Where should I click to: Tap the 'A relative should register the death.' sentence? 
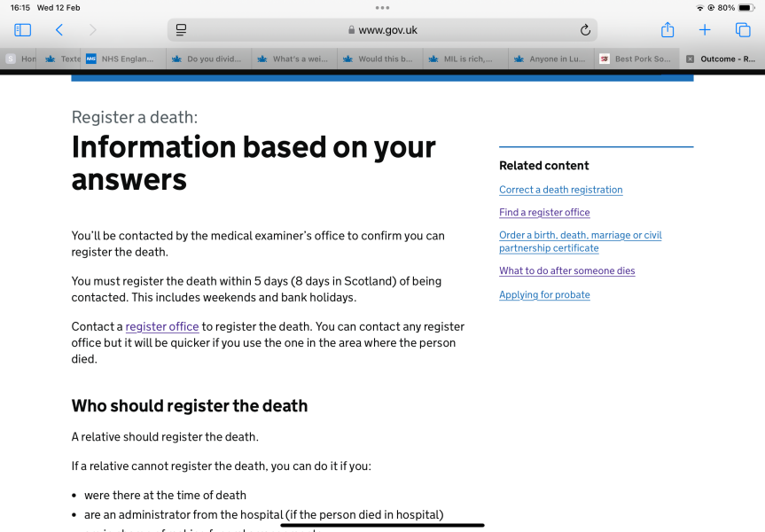(x=165, y=437)
